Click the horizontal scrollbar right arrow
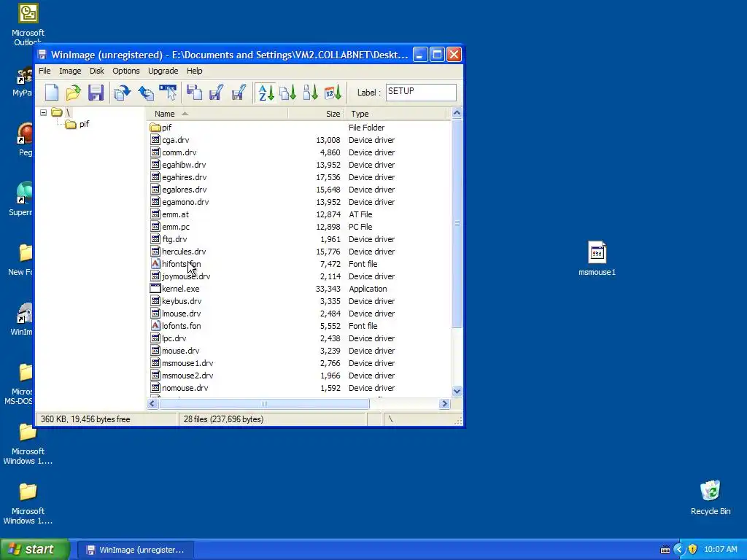 tap(444, 404)
